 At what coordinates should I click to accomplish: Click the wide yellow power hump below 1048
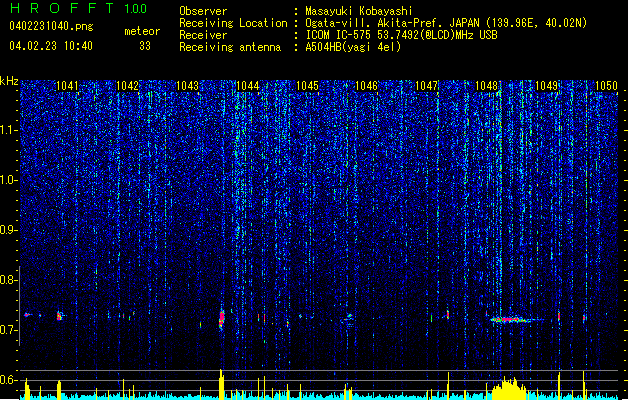coord(509,388)
